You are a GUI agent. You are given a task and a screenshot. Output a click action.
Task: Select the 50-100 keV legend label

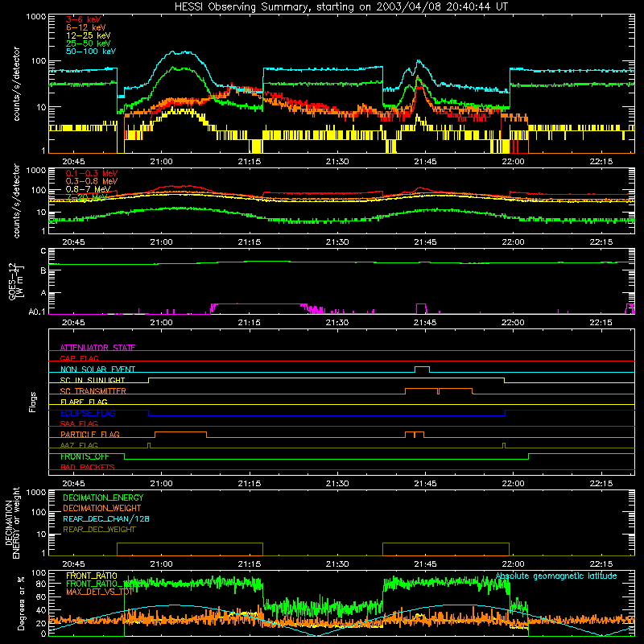tap(91, 51)
